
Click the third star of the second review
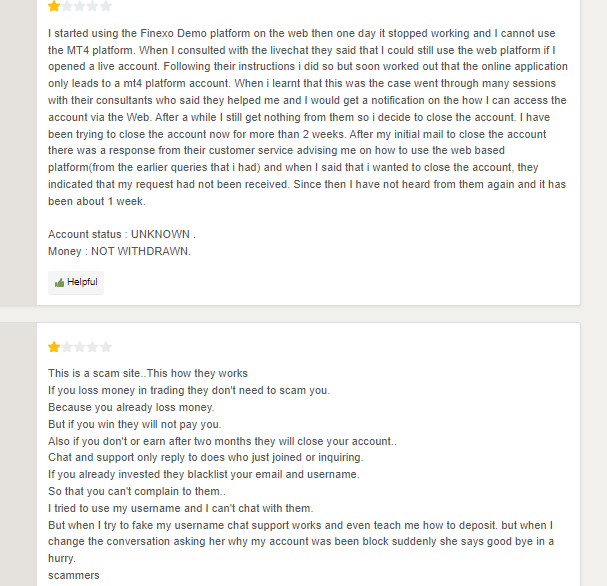pyautogui.click(x=80, y=347)
